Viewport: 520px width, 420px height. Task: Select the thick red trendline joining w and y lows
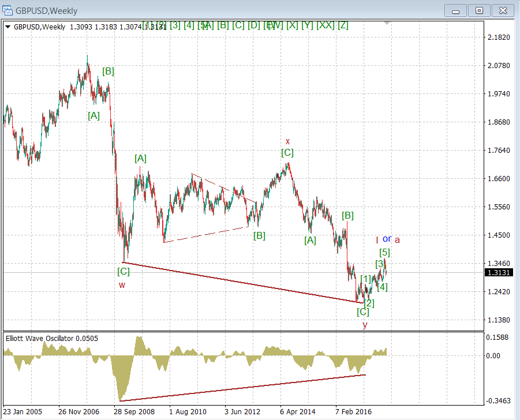pyautogui.click(x=244, y=283)
